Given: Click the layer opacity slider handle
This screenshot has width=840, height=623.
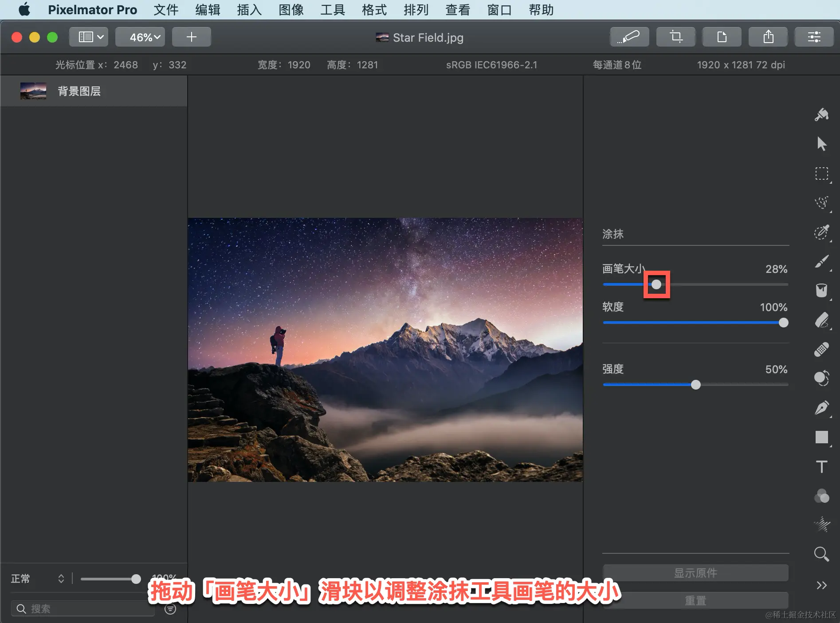Looking at the screenshot, I should tap(136, 579).
